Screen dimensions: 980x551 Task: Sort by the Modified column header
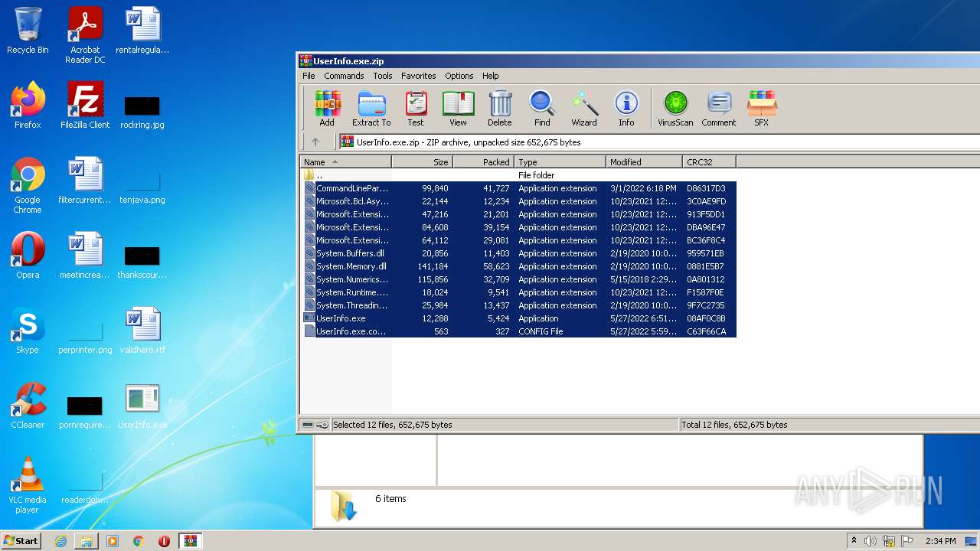point(644,161)
